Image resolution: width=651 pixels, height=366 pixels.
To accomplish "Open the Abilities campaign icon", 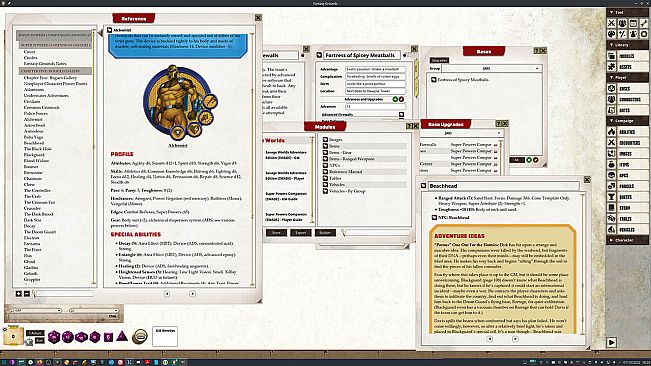I will point(612,132).
